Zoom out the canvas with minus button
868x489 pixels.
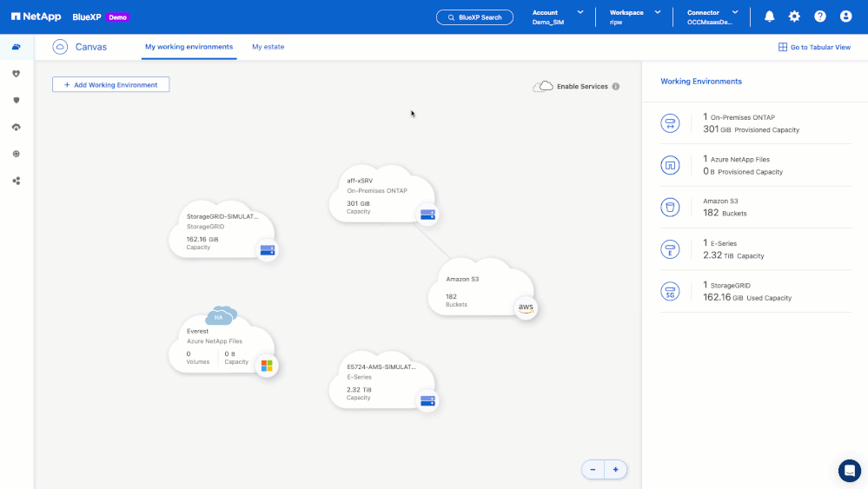[593, 469]
